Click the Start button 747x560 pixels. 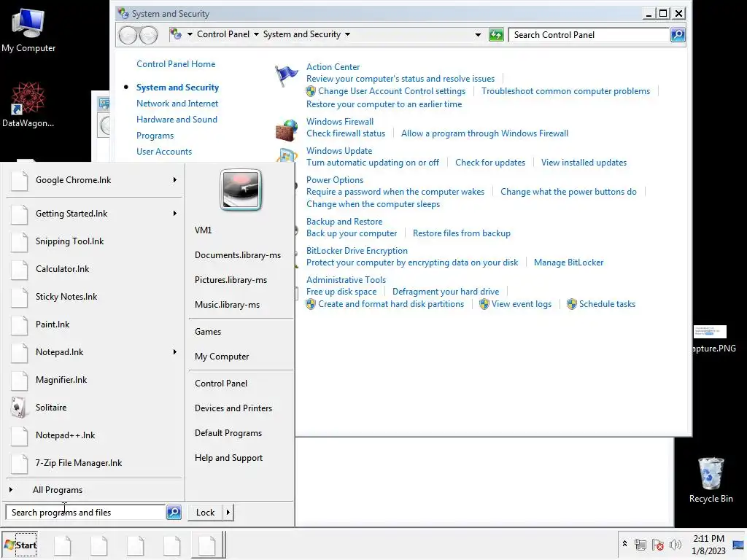tap(20, 545)
